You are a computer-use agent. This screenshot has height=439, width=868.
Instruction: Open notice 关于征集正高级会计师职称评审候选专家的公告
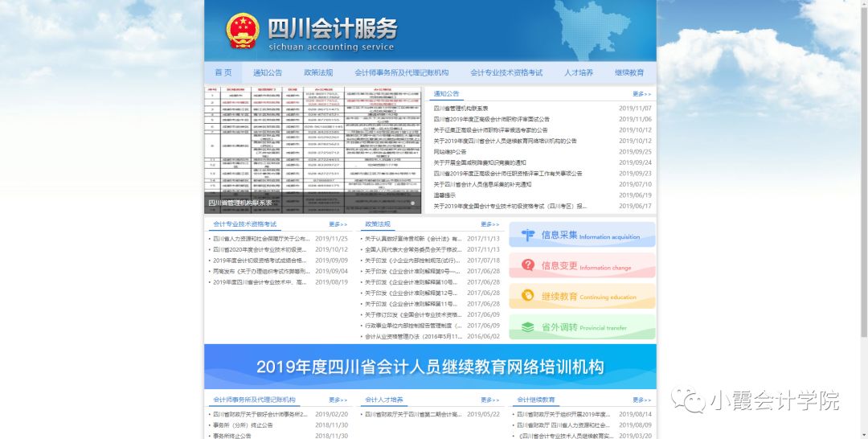point(490,130)
